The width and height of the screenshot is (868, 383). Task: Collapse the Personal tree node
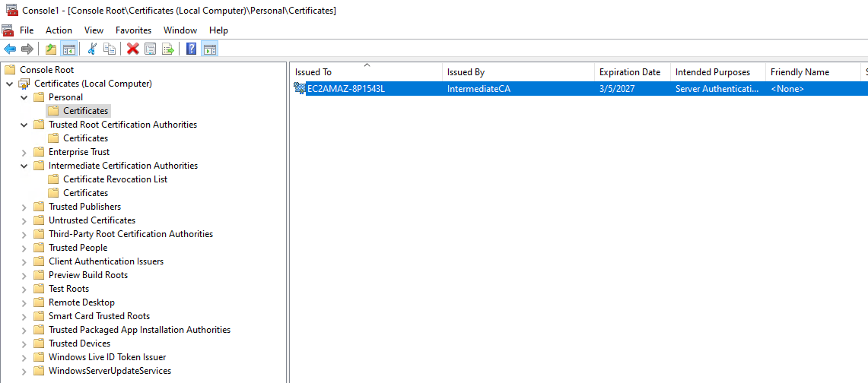24,97
